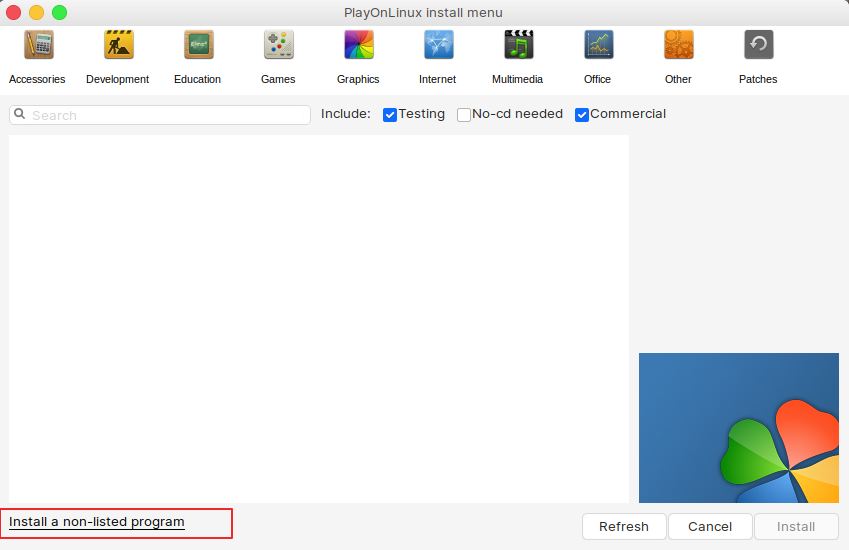Minimize the PlayOnLinux install menu window
849x550 pixels.
[36, 12]
